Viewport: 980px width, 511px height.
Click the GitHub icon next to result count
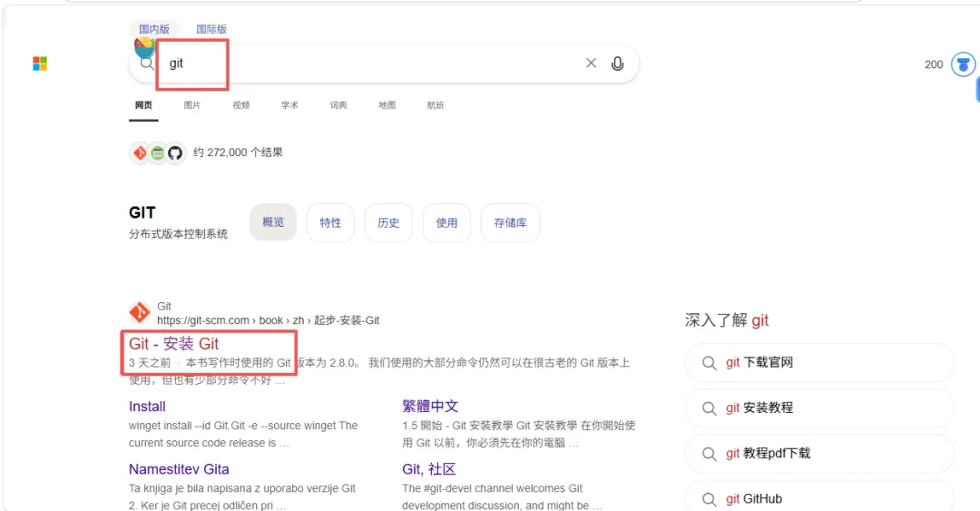(175, 152)
